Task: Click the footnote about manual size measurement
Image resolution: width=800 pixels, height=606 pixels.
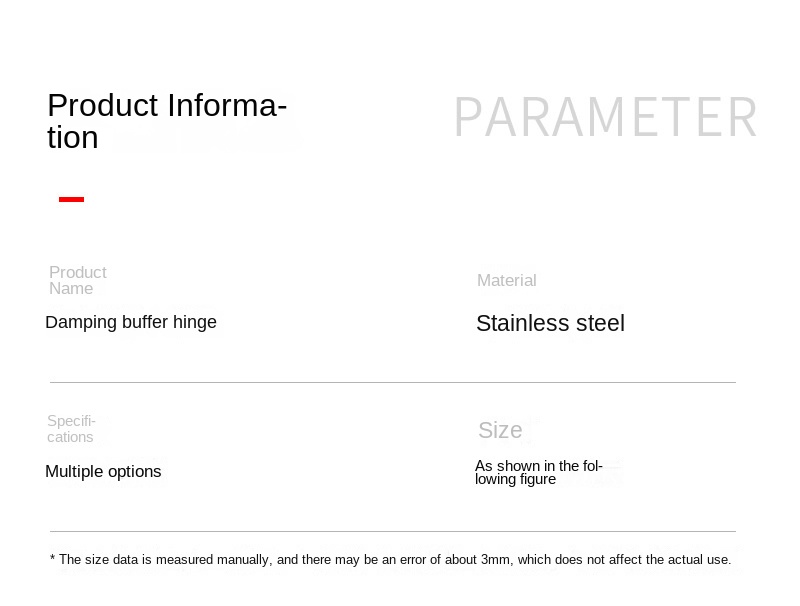Action: point(390,560)
